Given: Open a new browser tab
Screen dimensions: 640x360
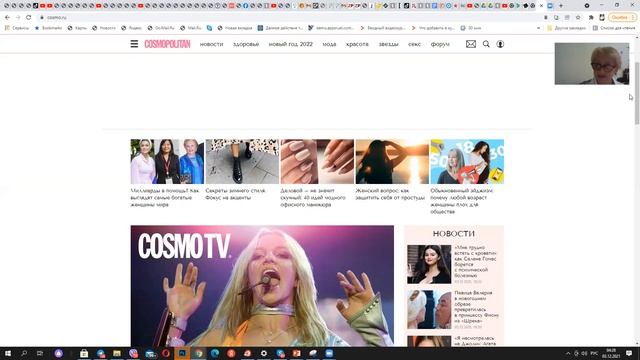Looking at the screenshot, I should (561, 6).
